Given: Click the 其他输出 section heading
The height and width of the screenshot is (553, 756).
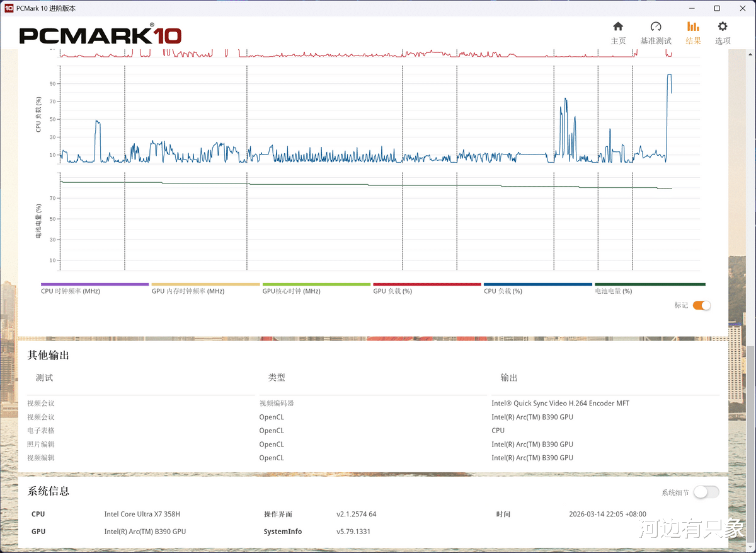Looking at the screenshot, I should [x=49, y=355].
